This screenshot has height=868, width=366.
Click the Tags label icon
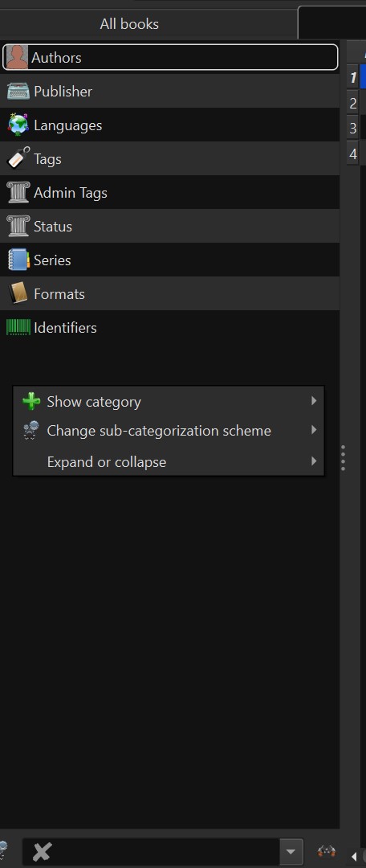pos(18,159)
